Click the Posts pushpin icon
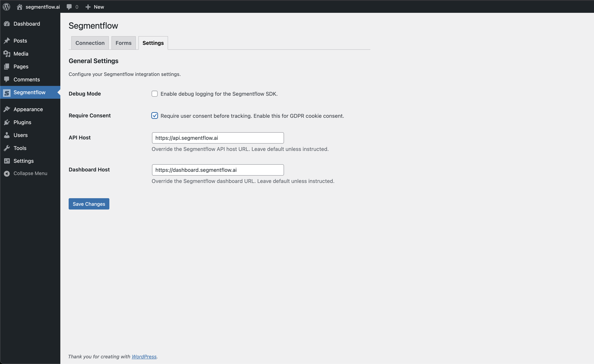Viewport: 594px width, 364px height. [7, 41]
